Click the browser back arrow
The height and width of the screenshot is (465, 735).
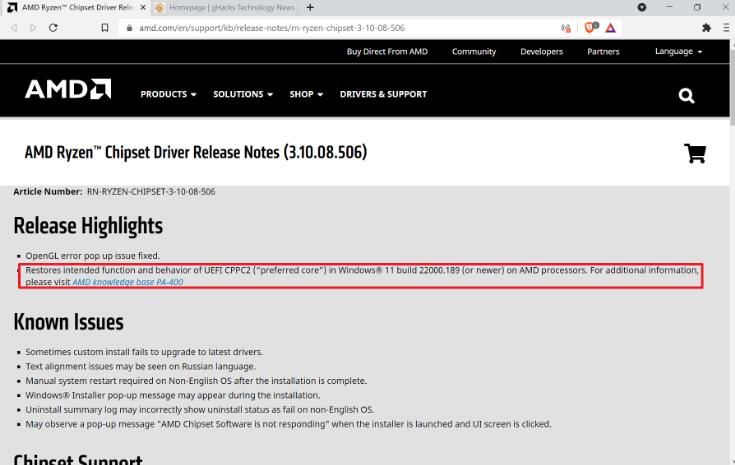[14, 28]
